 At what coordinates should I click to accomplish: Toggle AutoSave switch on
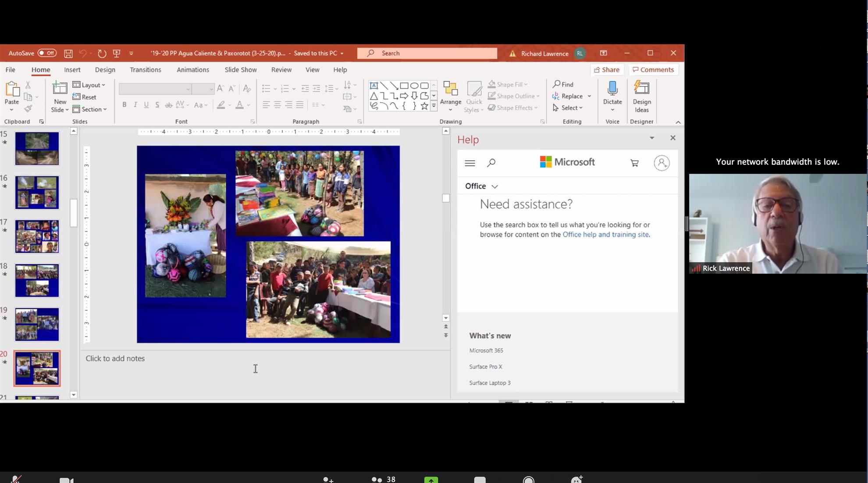point(47,53)
